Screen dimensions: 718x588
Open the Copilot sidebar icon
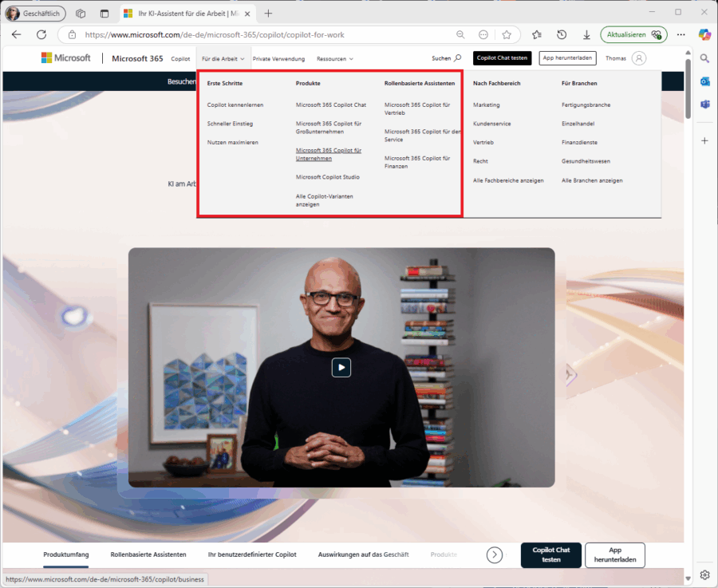pos(704,35)
